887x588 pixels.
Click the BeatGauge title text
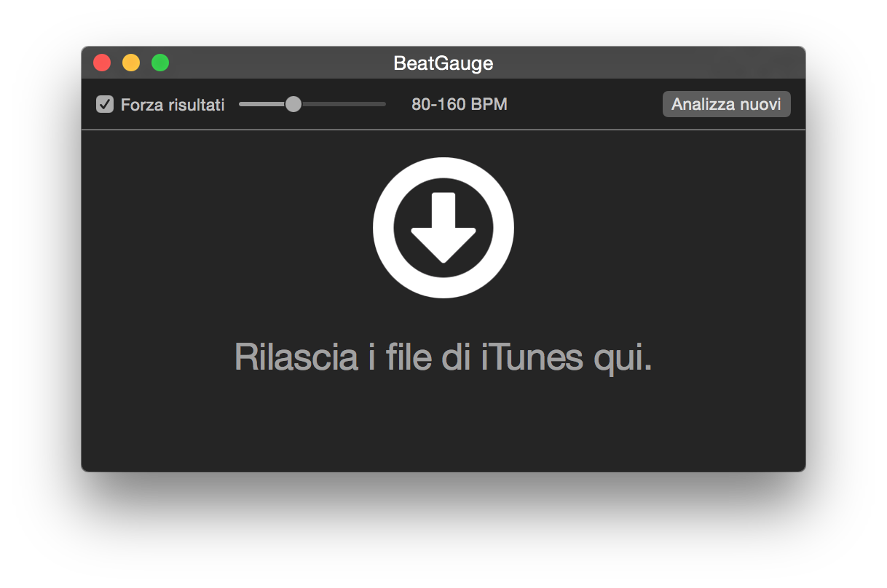pos(443,63)
